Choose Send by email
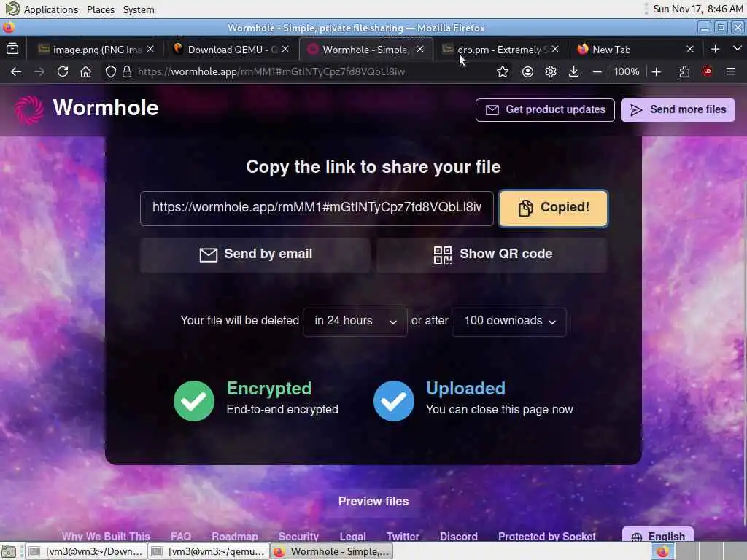 (255, 254)
